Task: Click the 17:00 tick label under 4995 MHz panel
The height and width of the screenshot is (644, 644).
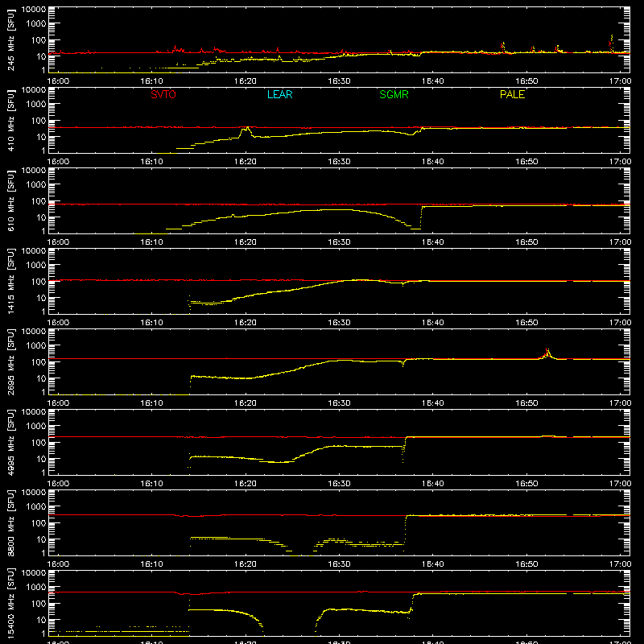Action: point(620,484)
